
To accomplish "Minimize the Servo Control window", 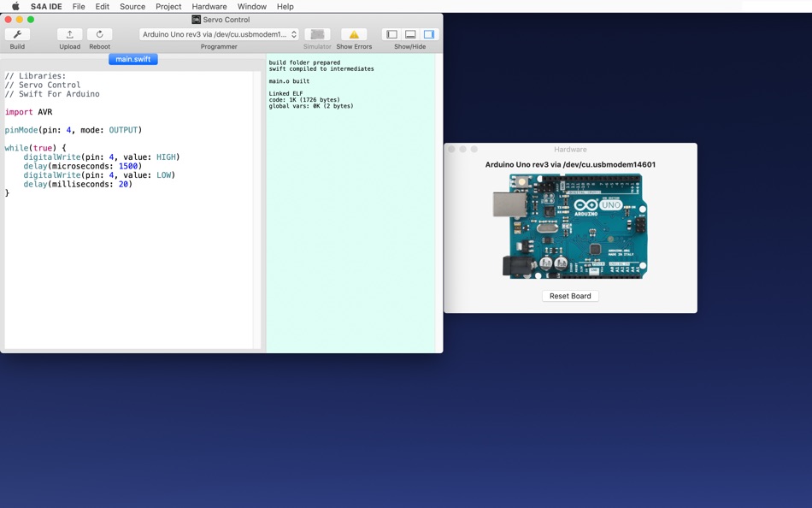I will tap(20, 20).
